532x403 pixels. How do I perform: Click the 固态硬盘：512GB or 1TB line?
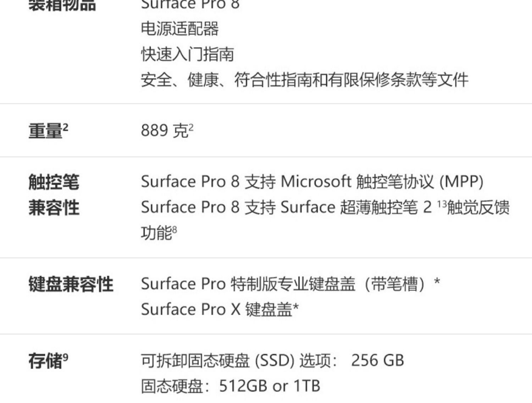point(231,386)
